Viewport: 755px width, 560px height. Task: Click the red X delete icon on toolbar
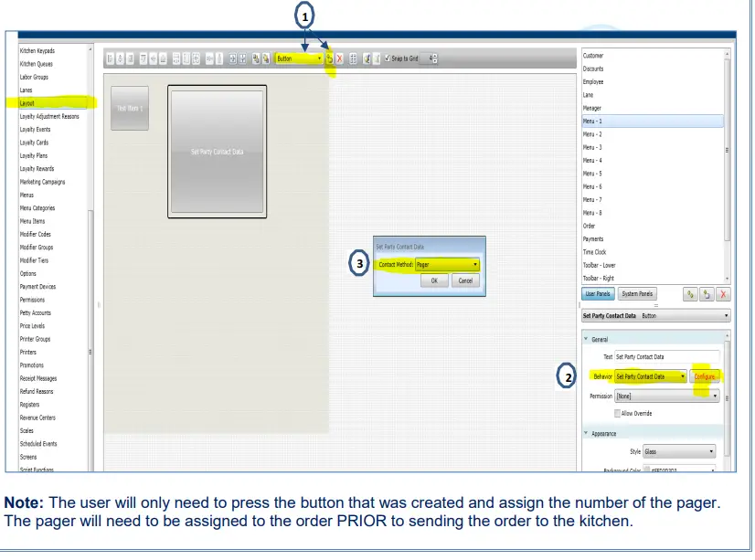pyautogui.click(x=340, y=58)
